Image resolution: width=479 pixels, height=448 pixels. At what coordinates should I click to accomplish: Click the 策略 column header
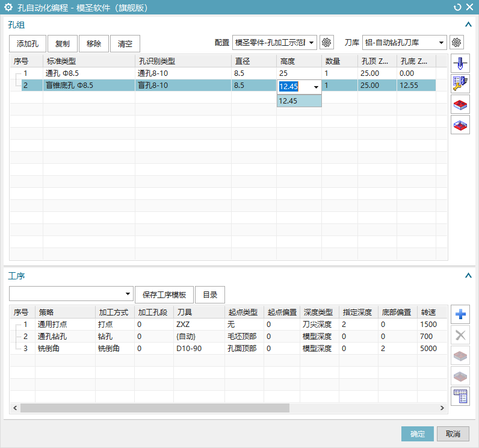(x=65, y=312)
